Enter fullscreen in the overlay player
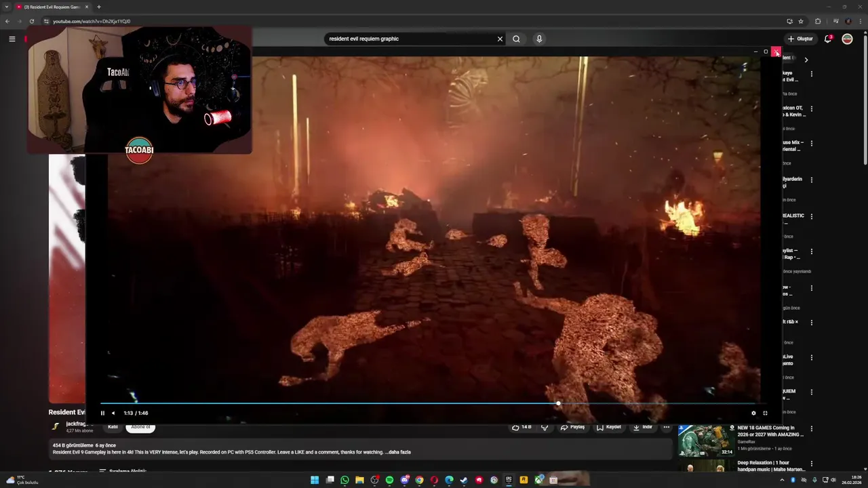The image size is (868, 488). [765, 413]
